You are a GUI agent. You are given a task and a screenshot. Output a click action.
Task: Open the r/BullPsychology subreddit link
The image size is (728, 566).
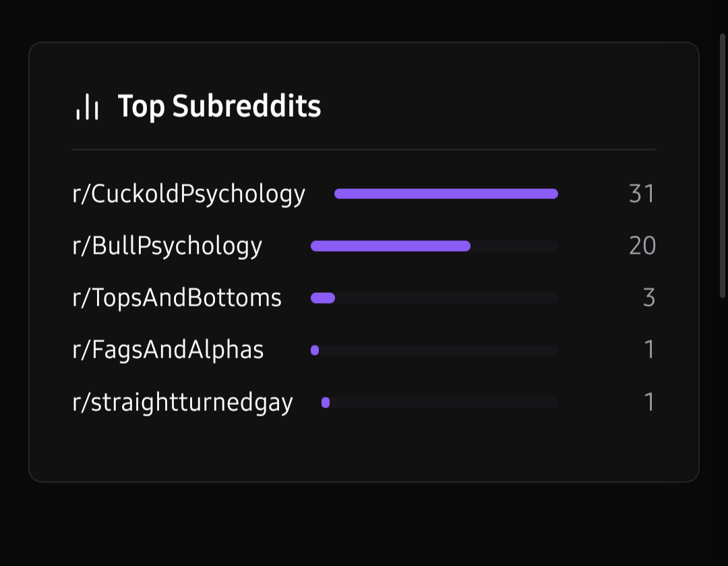point(167,246)
